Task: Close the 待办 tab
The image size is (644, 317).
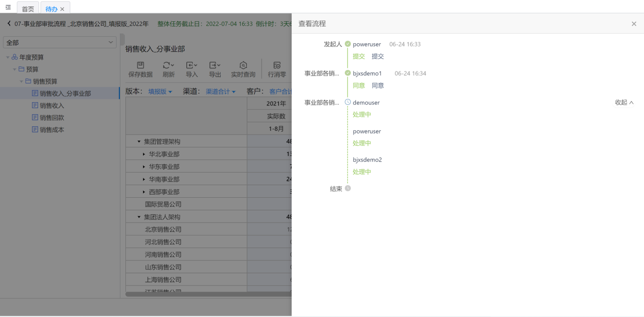Action: coord(62,9)
